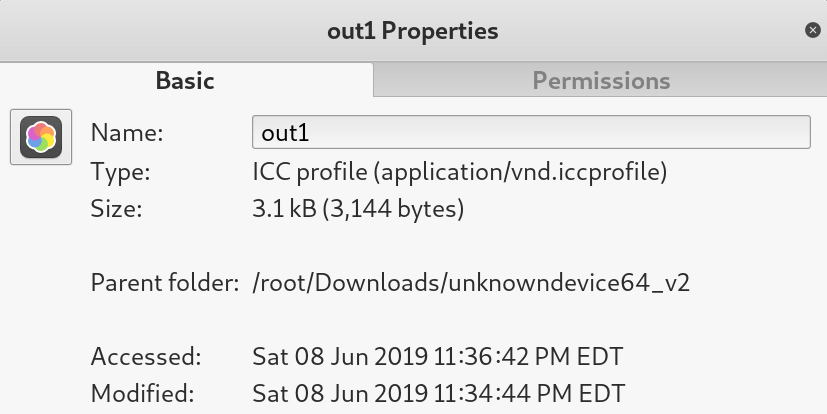The image size is (827, 414).
Task: Open the Permissions tab
Action: pos(600,81)
